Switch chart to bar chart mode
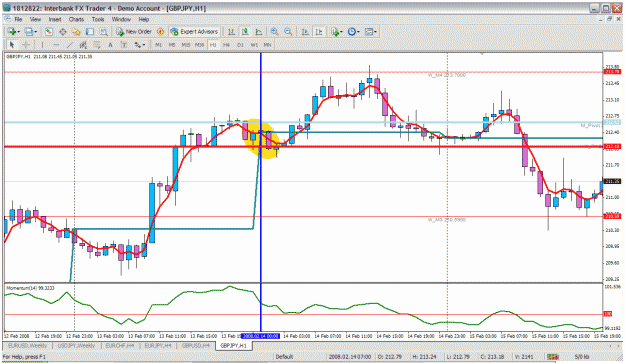 [x=231, y=32]
